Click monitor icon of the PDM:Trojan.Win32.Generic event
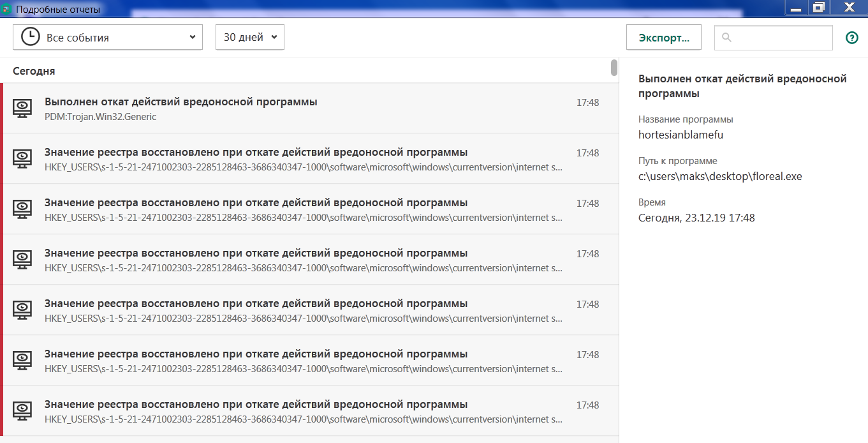 [23, 108]
